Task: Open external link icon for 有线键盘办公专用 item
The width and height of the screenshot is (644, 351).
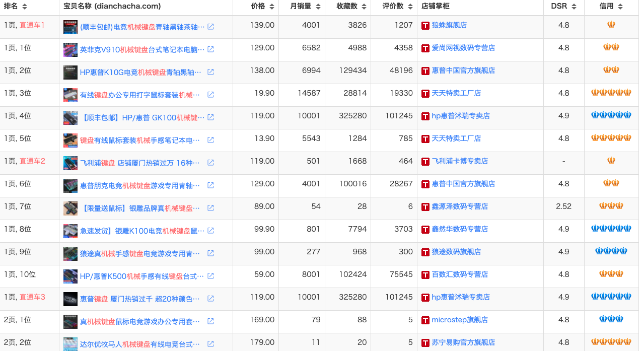Action: 210,95
